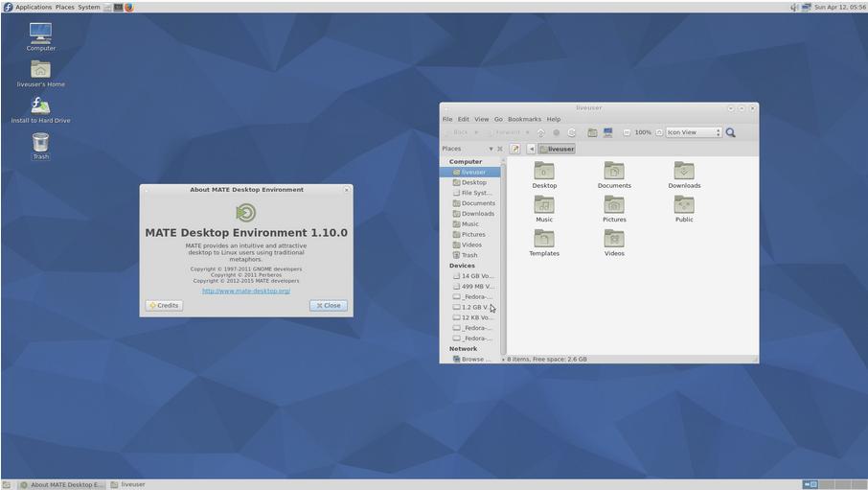Select the 1.2 GB Volume device

point(470,307)
